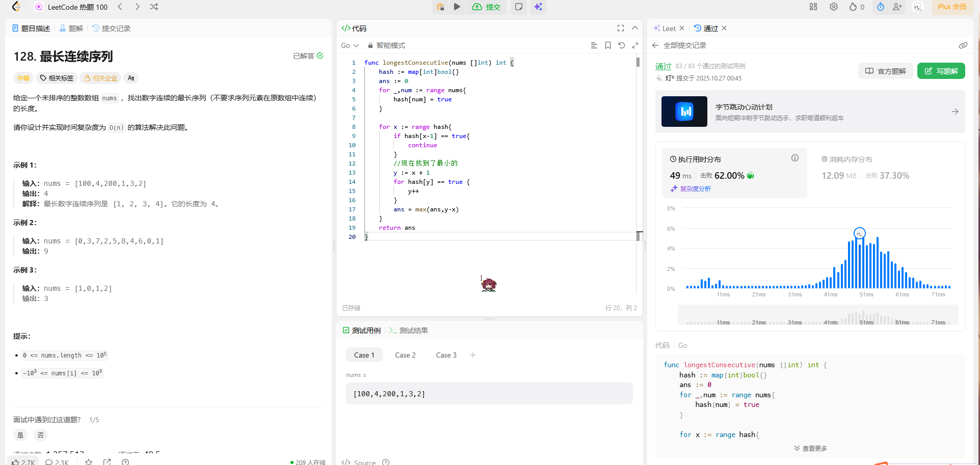Open the timer clock icon
The width and height of the screenshot is (980, 465).
pyautogui.click(x=881, y=7)
